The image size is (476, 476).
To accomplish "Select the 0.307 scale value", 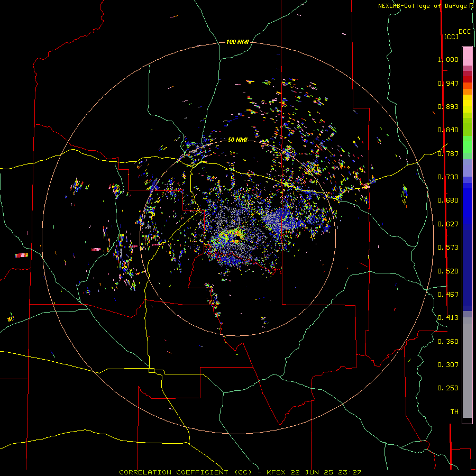I will click(448, 365).
